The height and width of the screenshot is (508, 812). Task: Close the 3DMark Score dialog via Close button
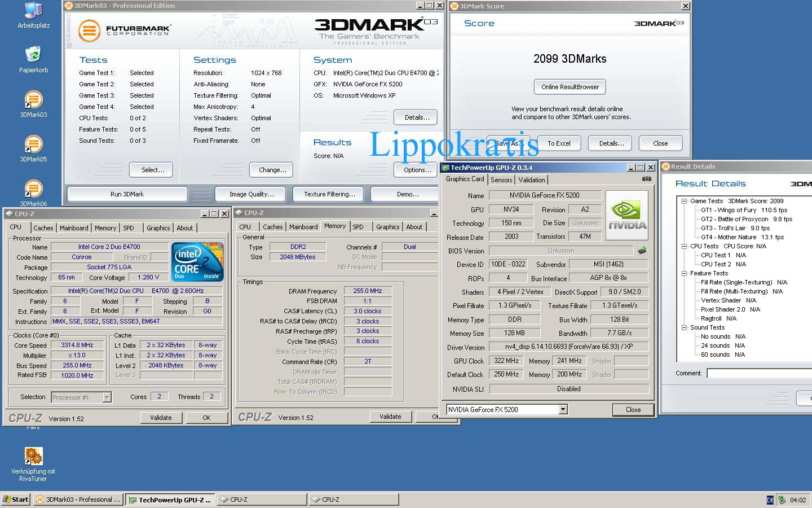click(x=660, y=143)
